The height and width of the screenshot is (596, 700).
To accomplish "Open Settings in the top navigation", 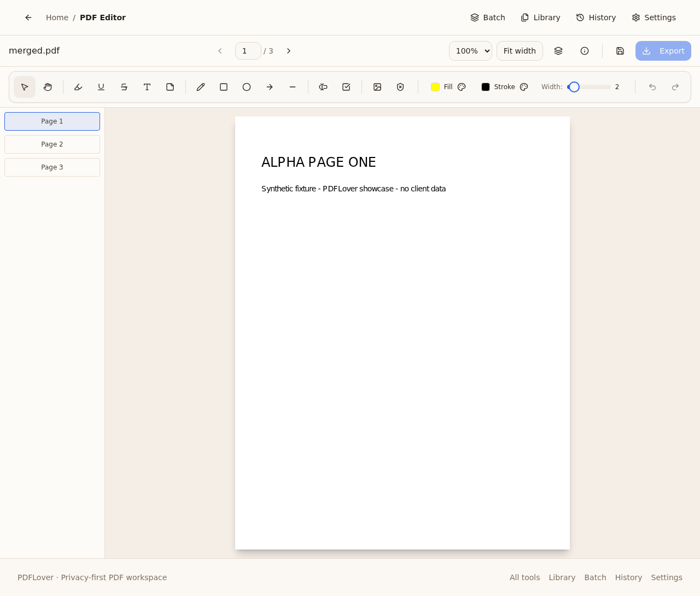I will point(654,17).
